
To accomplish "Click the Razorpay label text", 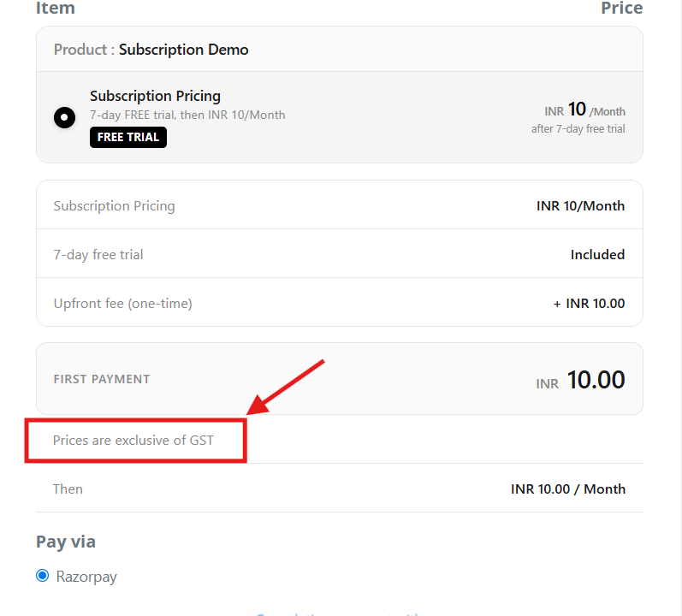I will 86,577.
